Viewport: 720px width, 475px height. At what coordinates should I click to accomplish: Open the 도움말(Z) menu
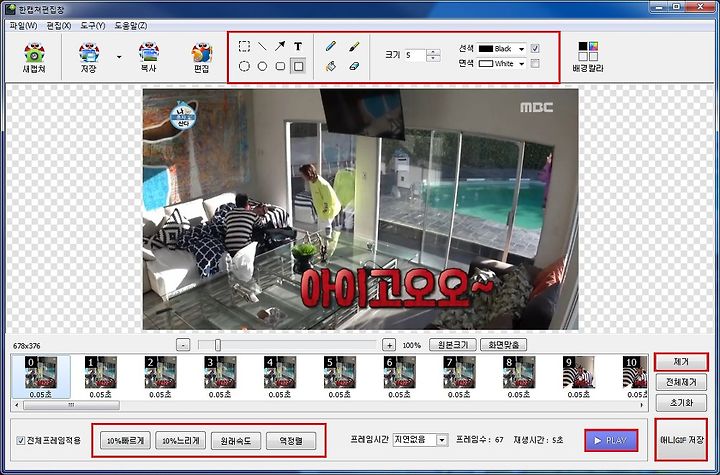point(131,26)
